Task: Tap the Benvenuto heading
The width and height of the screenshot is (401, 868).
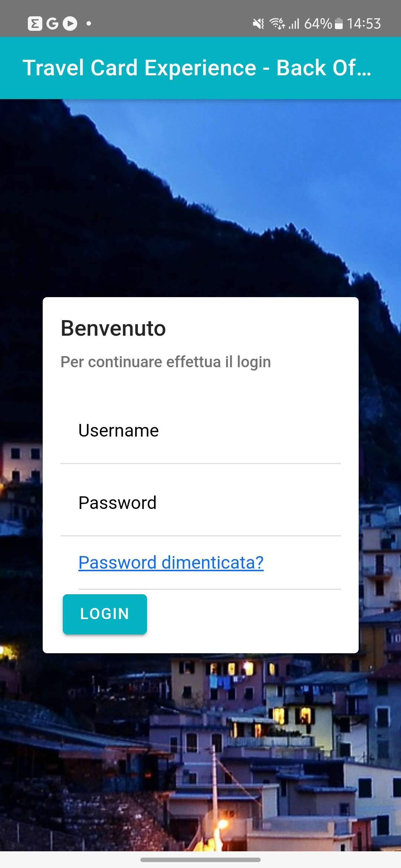Action: click(113, 328)
